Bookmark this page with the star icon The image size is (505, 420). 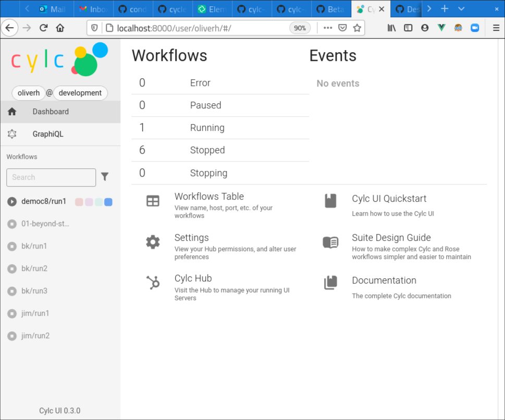(357, 28)
